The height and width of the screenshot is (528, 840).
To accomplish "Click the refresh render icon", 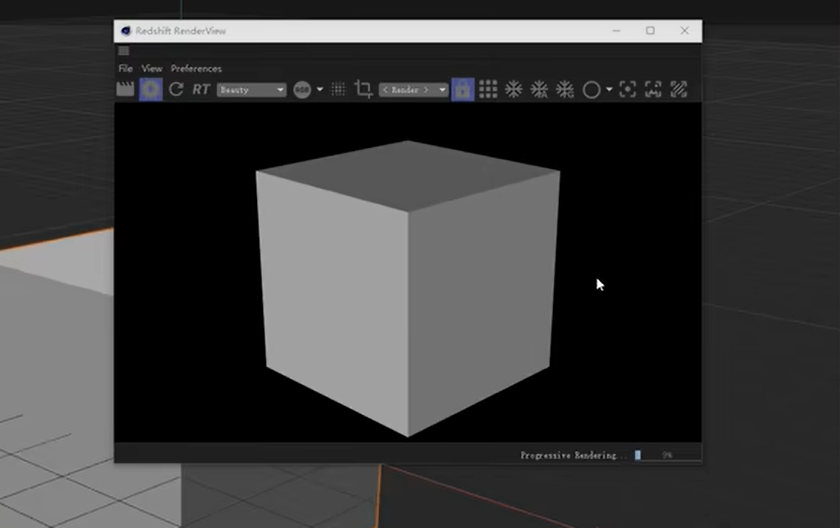I will tap(176, 89).
